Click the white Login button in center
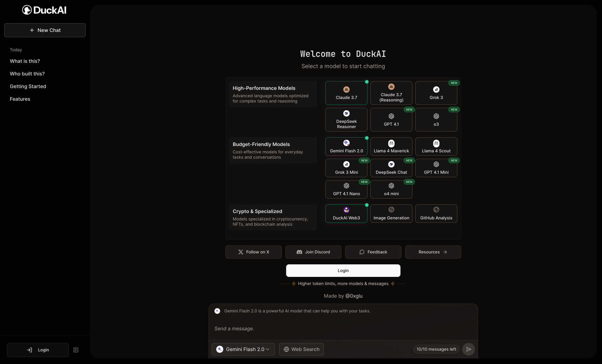The width and height of the screenshot is (602, 364). (x=343, y=271)
